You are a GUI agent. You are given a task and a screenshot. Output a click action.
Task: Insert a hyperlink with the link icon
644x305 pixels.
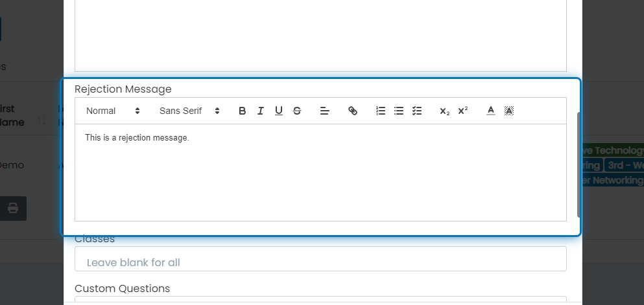pos(353,111)
